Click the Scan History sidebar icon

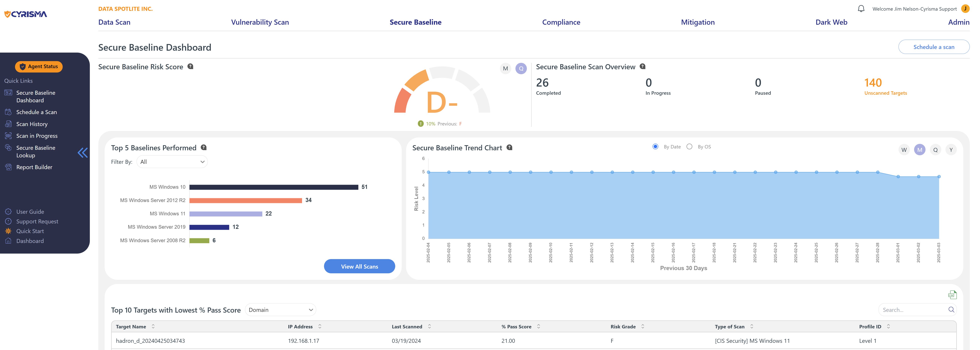pos(8,124)
